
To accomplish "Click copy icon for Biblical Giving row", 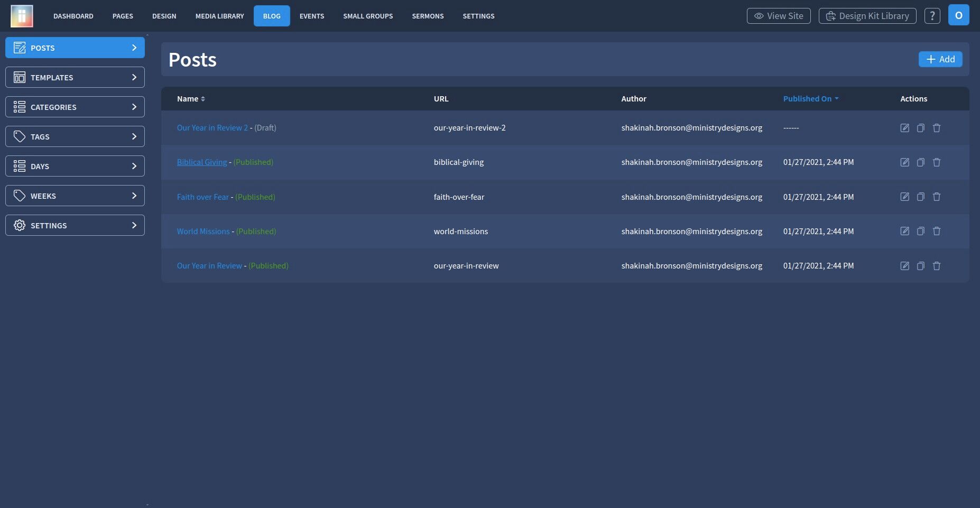I will click(x=920, y=162).
